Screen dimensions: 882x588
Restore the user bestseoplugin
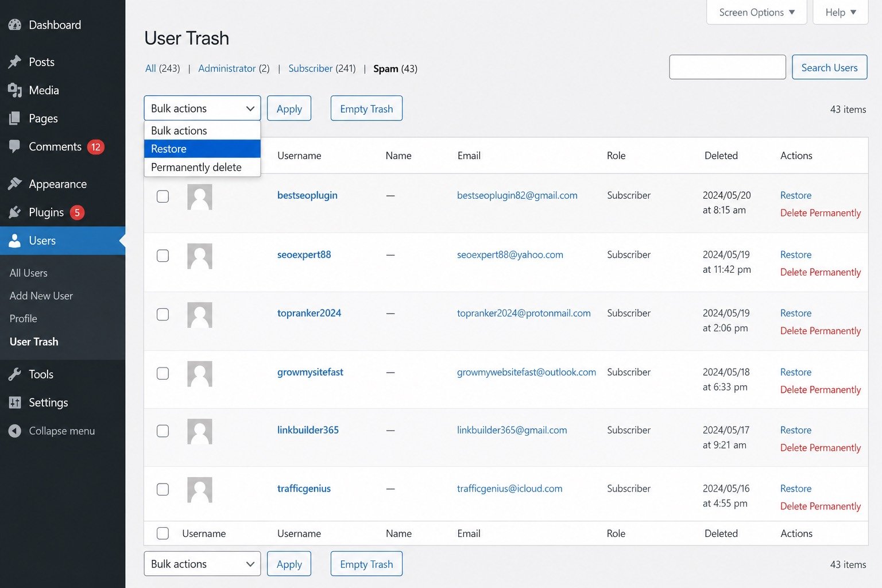click(796, 195)
